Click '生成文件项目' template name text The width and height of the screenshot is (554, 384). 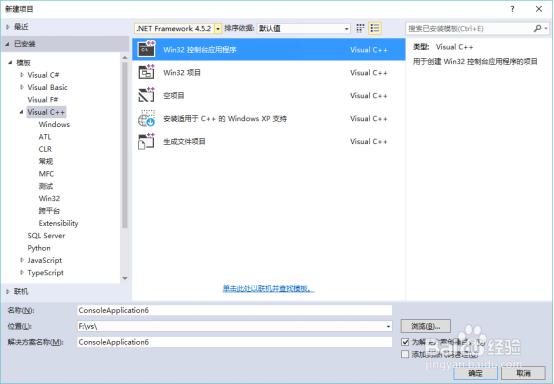coord(184,141)
